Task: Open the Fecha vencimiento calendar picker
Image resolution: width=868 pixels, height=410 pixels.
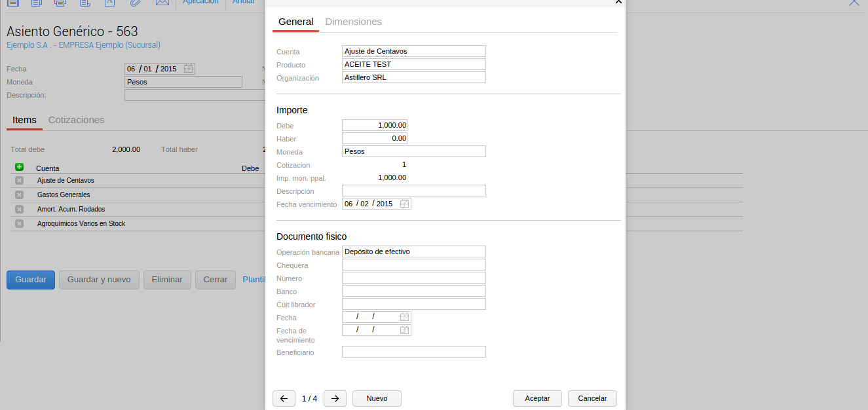Action: (x=405, y=204)
